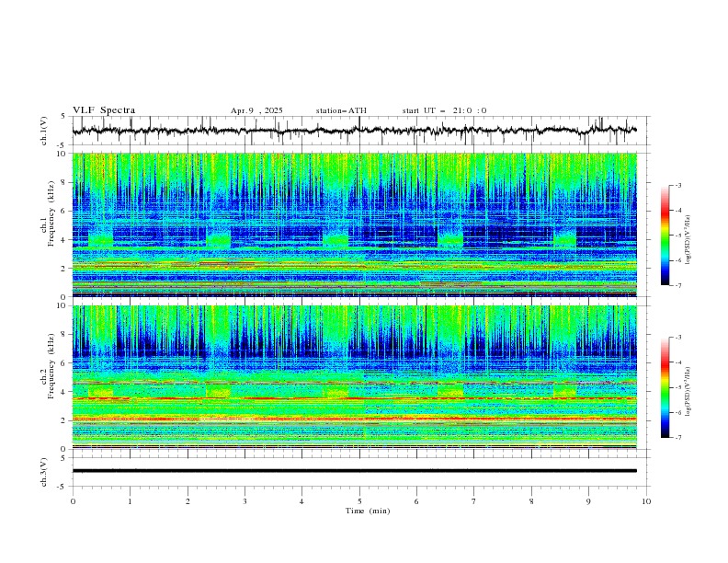The image size is (728, 563).
Task: Click the "ch.1(V)" waveform axis label
Action: point(44,131)
